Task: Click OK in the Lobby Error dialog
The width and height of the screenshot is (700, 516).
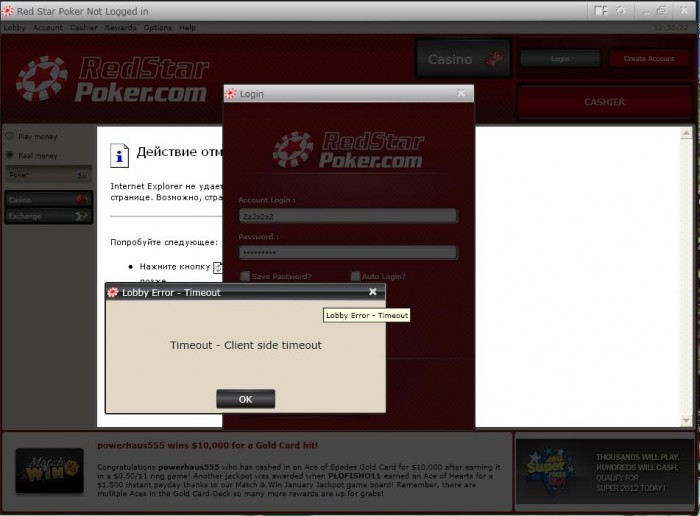Action: click(246, 399)
